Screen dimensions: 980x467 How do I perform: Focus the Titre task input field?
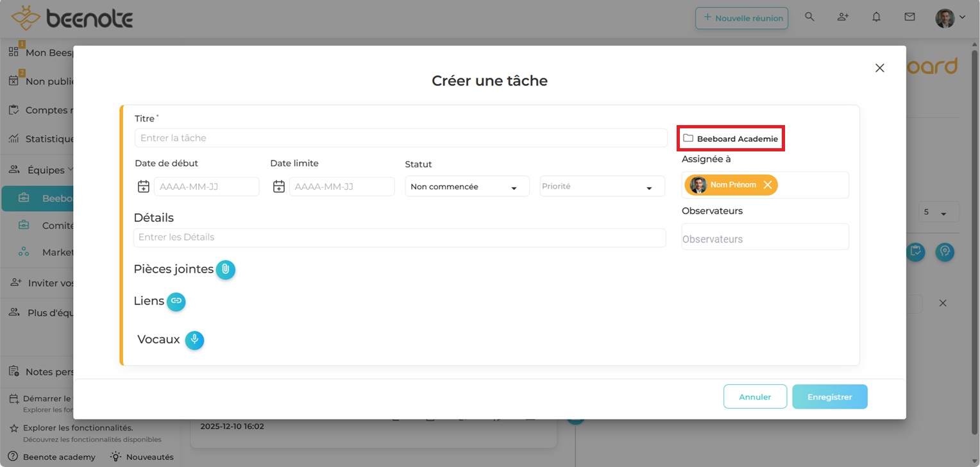point(401,138)
